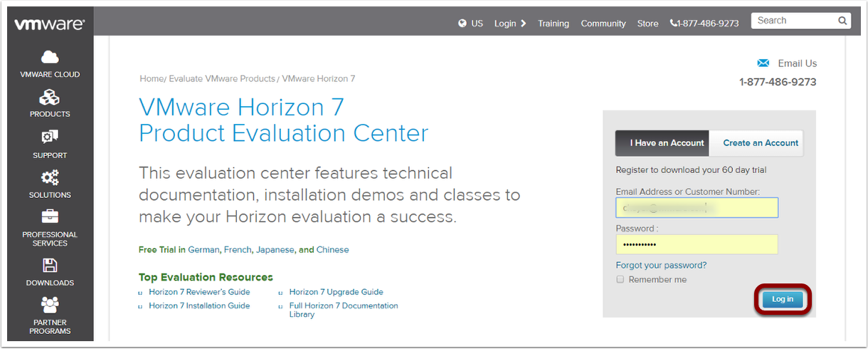The width and height of the screenshot is (868, 349).
Task: Click the Professional Services briefcase icon
Action: click(x=50, y=217)
